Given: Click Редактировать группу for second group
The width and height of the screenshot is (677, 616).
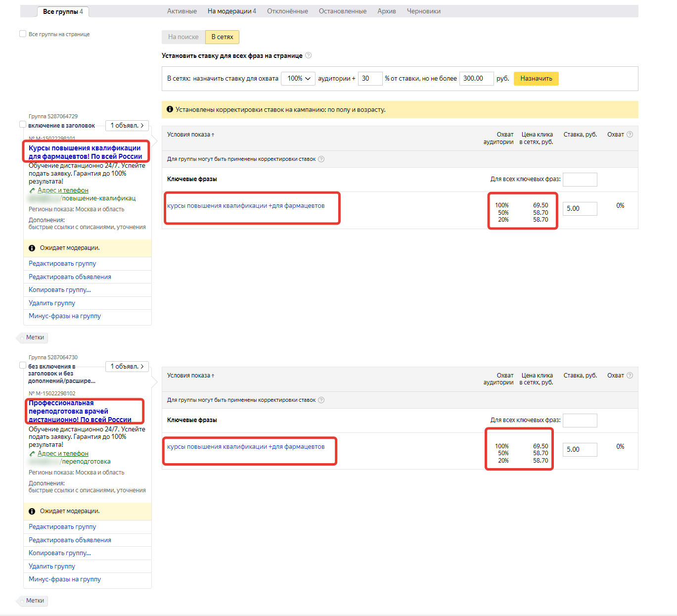Looking at the screenshot, I should [62, 527].
